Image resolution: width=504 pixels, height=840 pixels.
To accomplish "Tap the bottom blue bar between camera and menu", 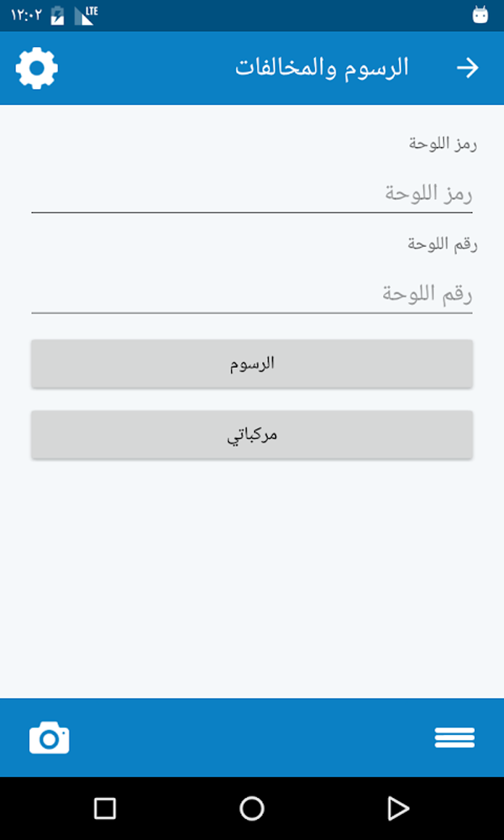I will tap(252, 738).
